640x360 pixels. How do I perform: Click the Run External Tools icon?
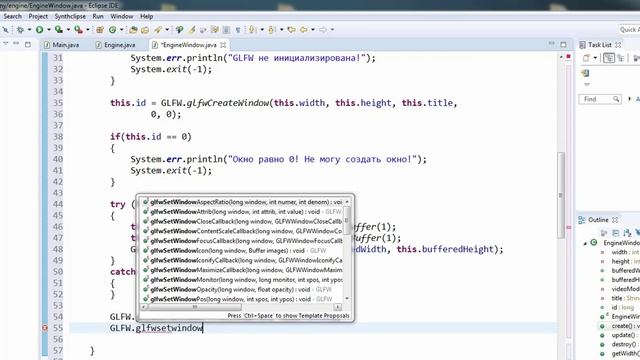tap(78, 29)
